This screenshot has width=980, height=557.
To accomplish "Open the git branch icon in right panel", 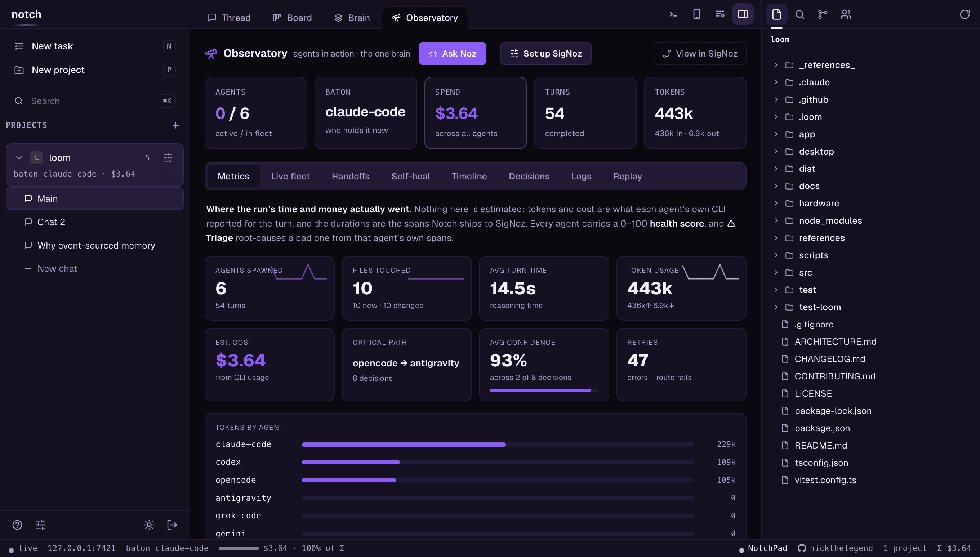I will click(x=823, y=14).
